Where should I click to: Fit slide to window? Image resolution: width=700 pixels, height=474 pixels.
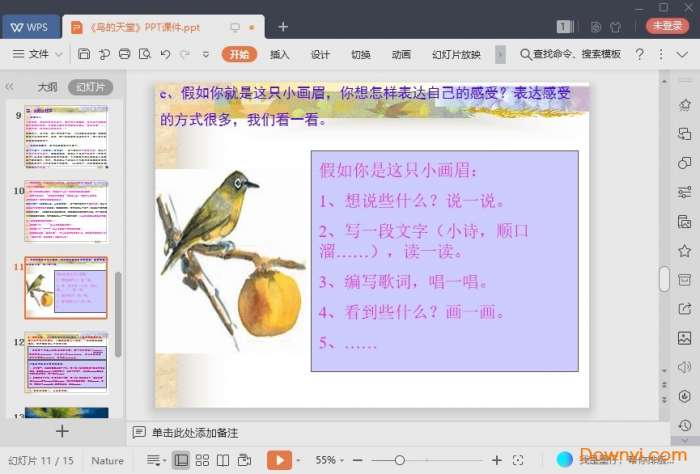coord(518,460)
